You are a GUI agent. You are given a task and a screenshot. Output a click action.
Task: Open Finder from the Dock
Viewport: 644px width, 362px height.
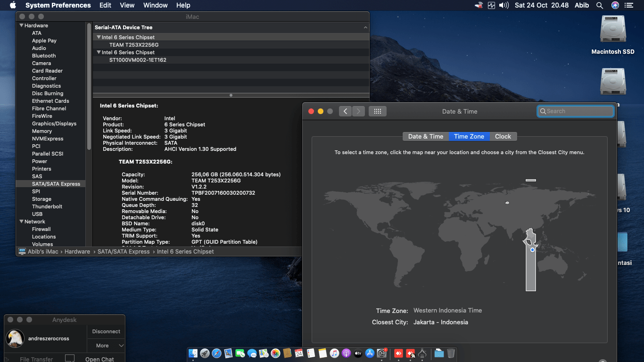pos(193,353)
